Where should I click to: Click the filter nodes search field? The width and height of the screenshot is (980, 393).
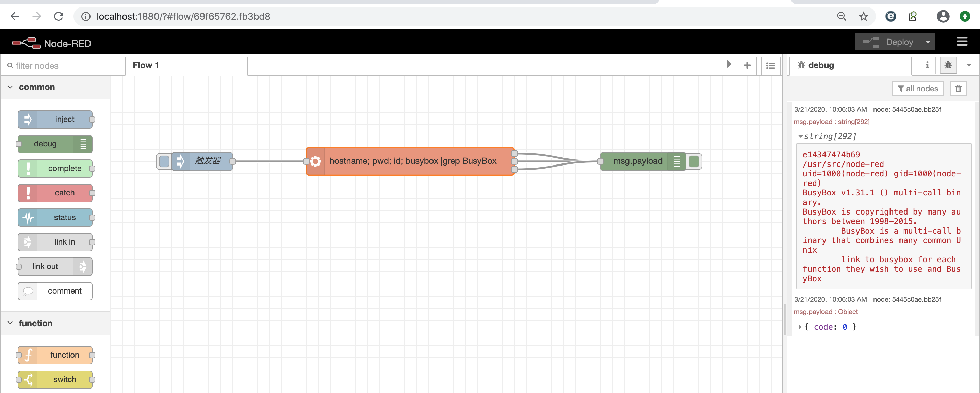click(57, 66)
